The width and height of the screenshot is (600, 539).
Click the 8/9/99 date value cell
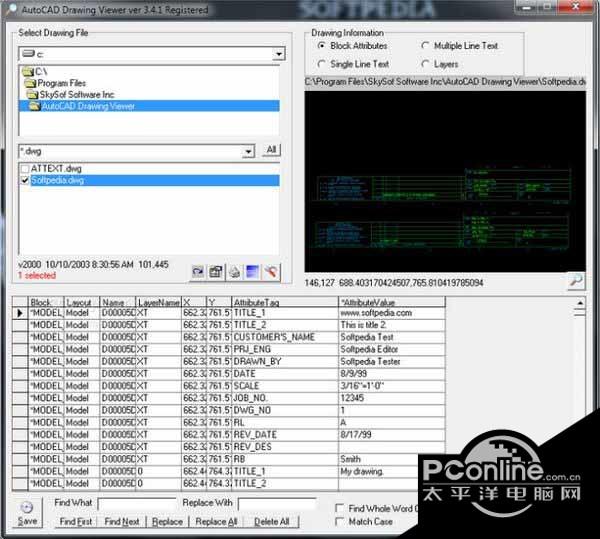tap(392, 374)
